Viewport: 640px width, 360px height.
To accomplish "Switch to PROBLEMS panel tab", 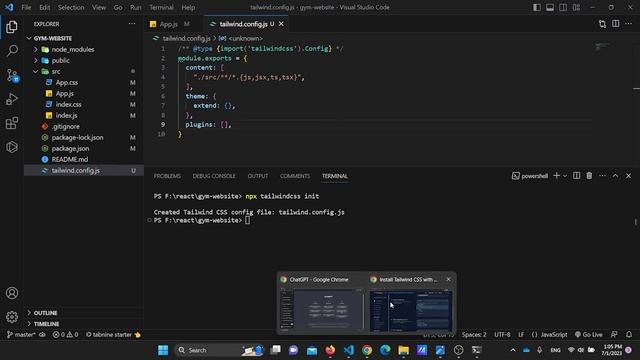I will (167, 176).
